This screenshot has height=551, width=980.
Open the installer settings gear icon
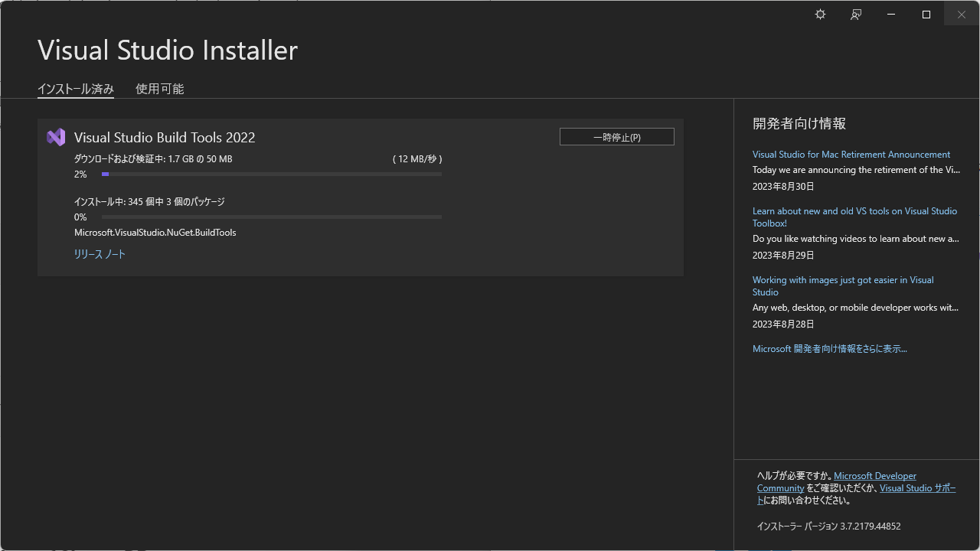(820, 15)
